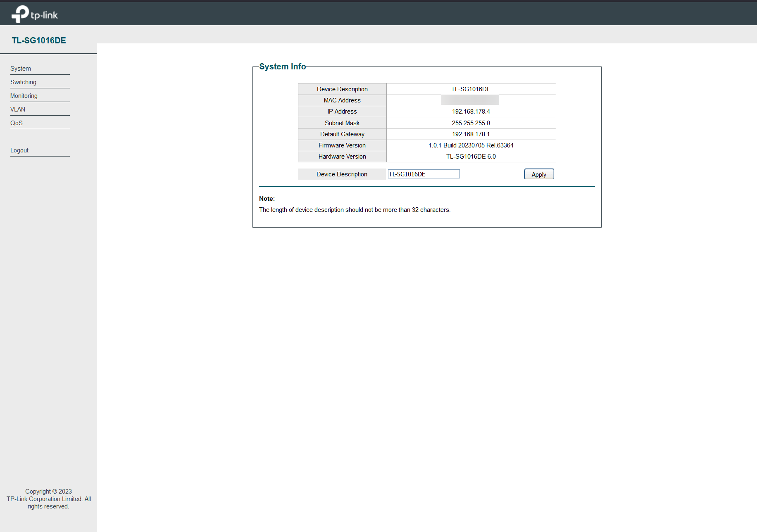Click the Device Description table value TL-SG1016DE

pyautogui.click(x=471, y=89)
